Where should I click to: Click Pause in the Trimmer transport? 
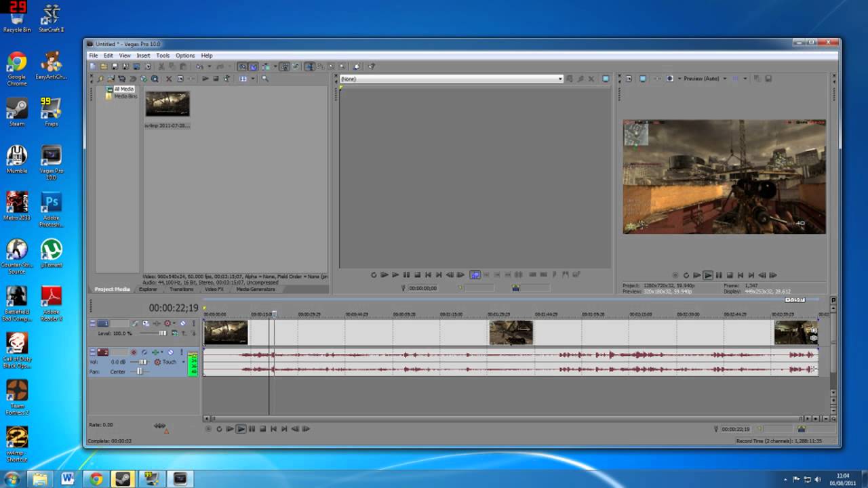tap(406, 274)
